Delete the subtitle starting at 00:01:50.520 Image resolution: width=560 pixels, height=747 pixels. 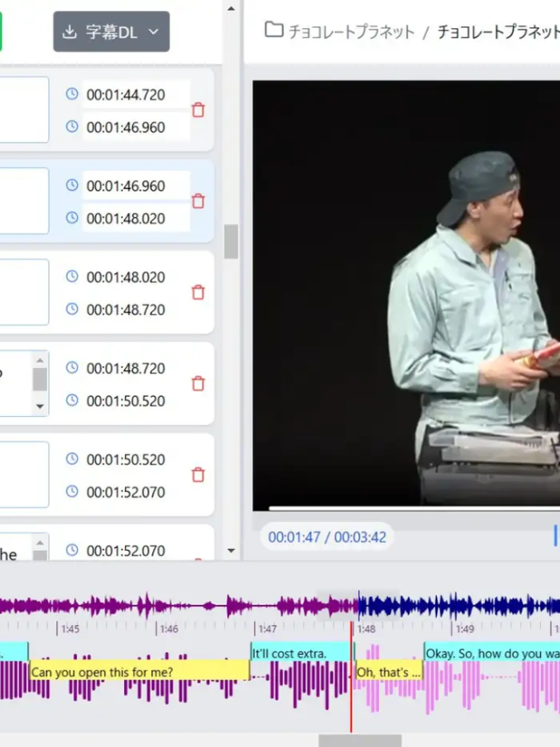[x=198, y=475]
